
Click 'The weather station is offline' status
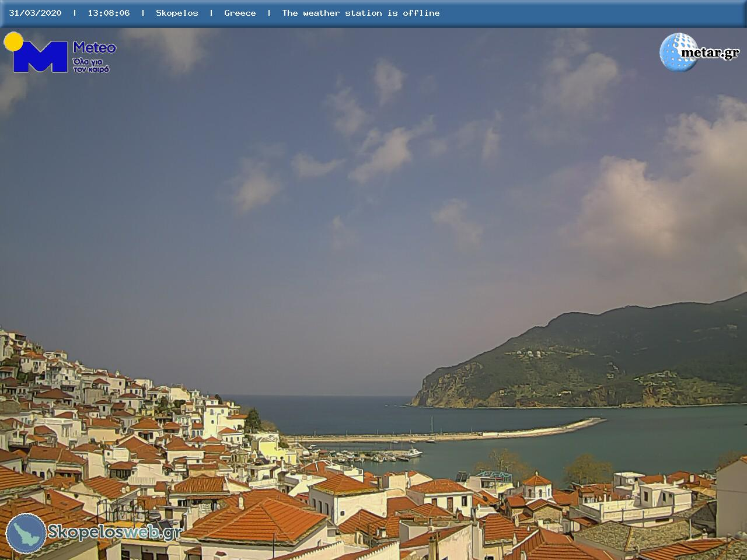pyautogui.click(x=361, y=13)
